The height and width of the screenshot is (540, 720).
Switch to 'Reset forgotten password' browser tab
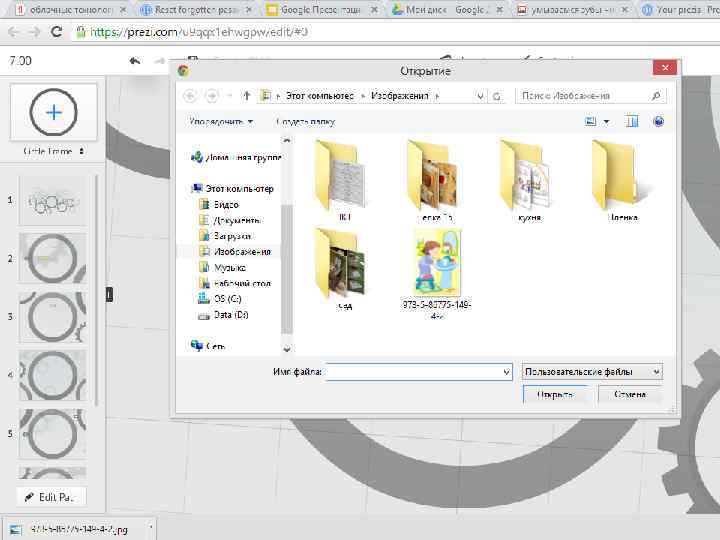195,10
